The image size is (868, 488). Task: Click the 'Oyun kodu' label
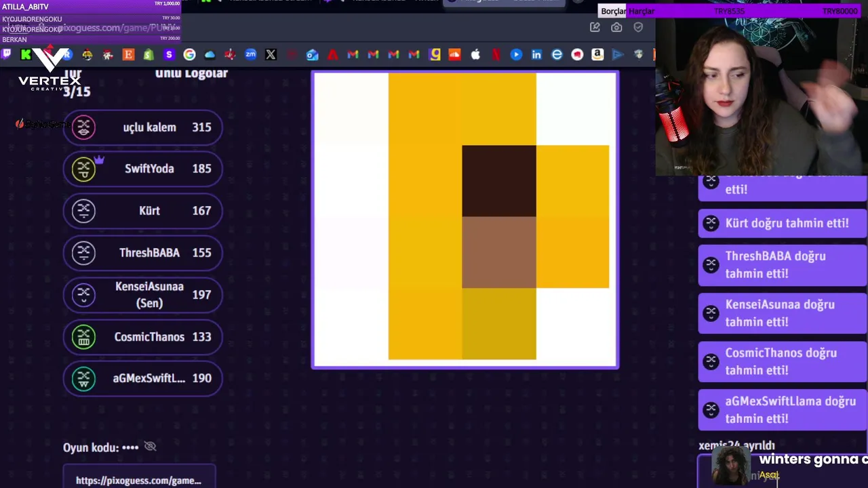point(91,447)
